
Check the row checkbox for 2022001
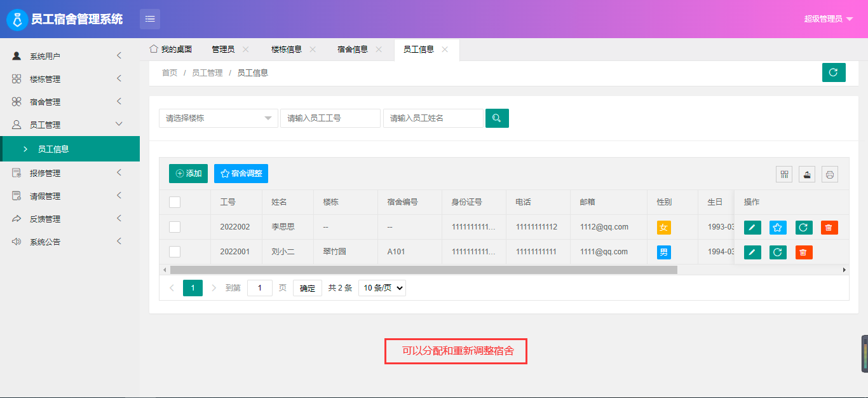[175, 252]
